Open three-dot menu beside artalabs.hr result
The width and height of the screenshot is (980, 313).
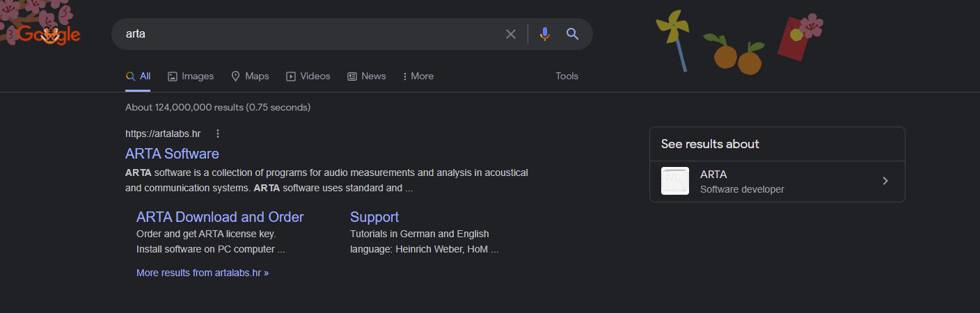(x=218, y=134)
